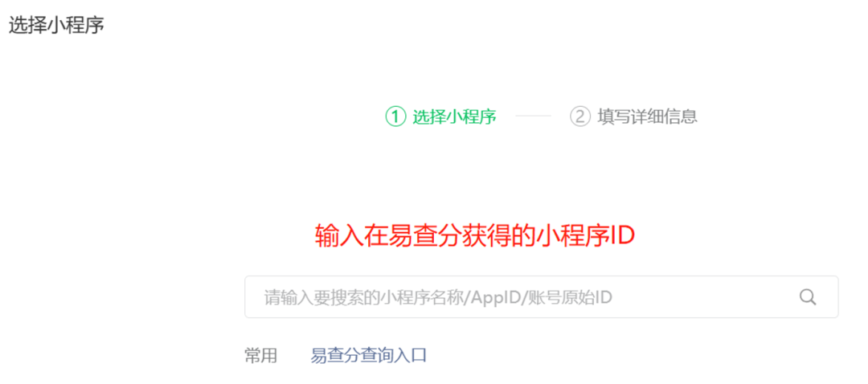868x384 pixels.
Task: Select the green step 1 circle icon
Action: [x=395, y=116]
